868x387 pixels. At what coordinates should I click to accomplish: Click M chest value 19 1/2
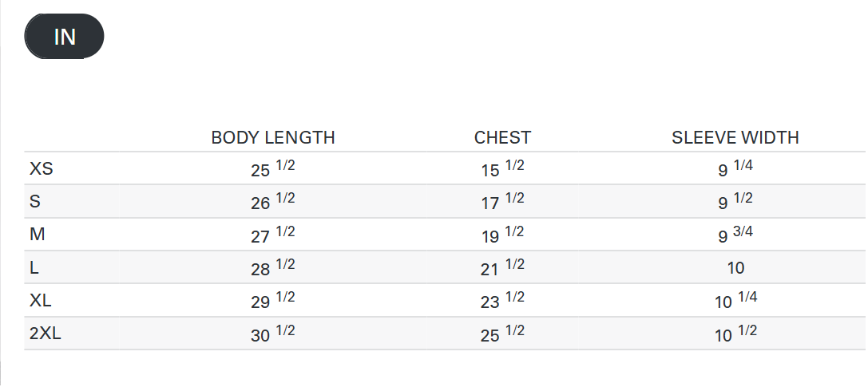tap(502, 235)
